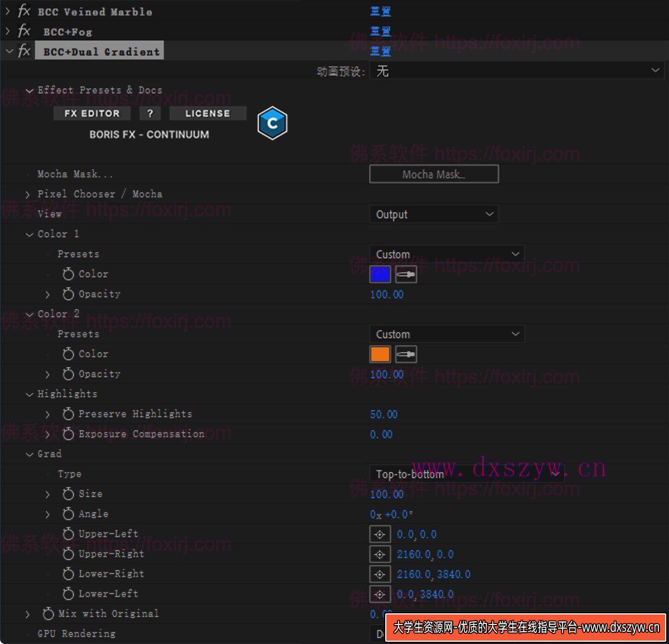Viewport: 669px width, 644px height.
Task: Click Color 1 Opacity value 100.00
Action: click(x=386, y=294)
